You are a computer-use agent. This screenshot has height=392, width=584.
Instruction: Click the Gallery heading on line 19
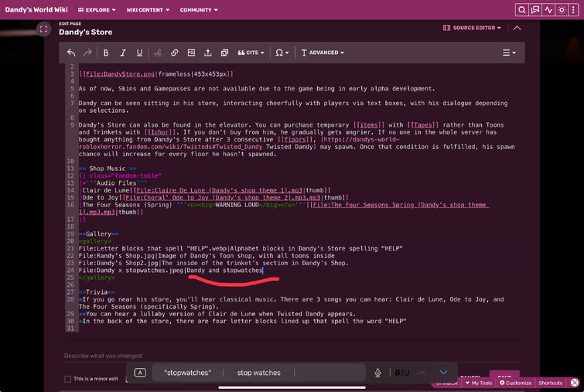coord(98,234)
